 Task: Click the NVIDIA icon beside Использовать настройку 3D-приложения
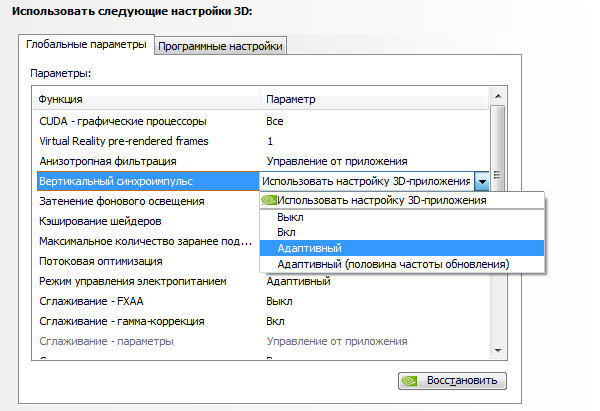coord(269,200)
